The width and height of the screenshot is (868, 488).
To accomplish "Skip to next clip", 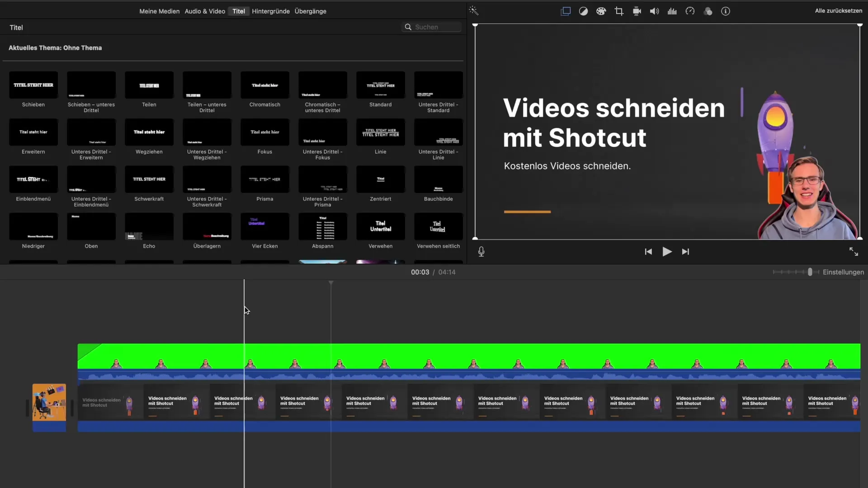I will (x=685, y=252).
